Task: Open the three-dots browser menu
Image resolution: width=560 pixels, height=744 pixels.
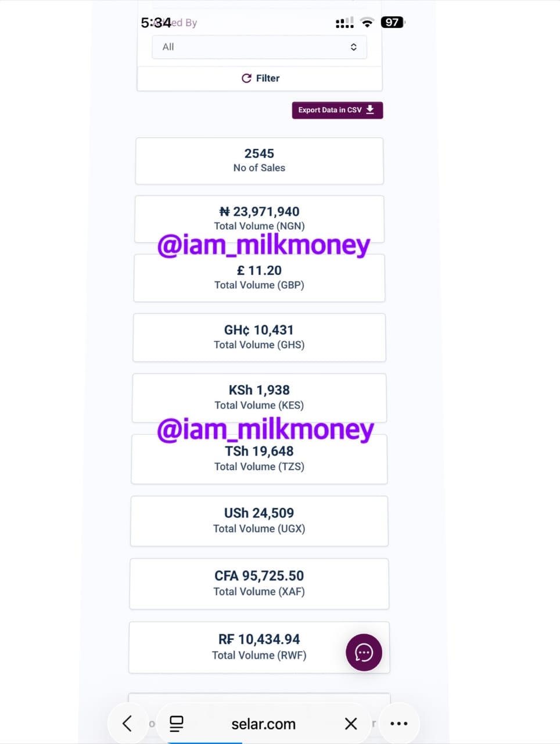Action: [399, 723]
